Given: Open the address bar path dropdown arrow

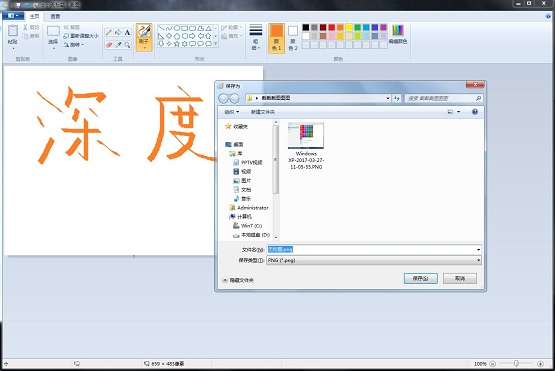Looking at the screenshot, I should [x=388, y=98].
